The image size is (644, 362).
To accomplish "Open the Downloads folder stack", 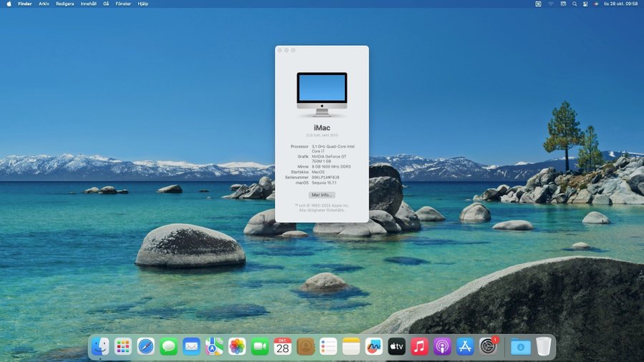I will pyautogui.click(x=520, y=346).
